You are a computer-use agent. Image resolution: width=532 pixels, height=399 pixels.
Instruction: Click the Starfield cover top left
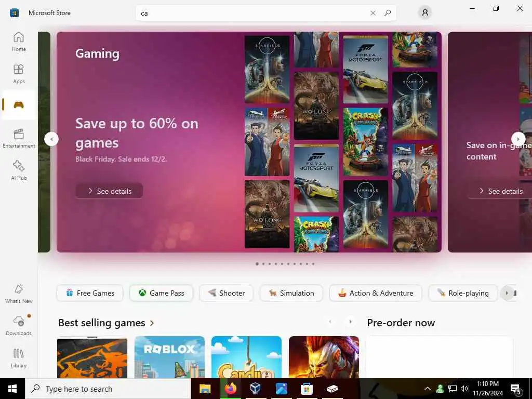[x=267, y=69]
